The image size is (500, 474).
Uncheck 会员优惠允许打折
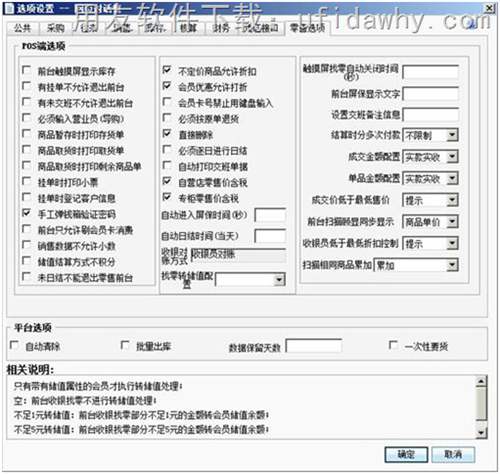(167, 86)
